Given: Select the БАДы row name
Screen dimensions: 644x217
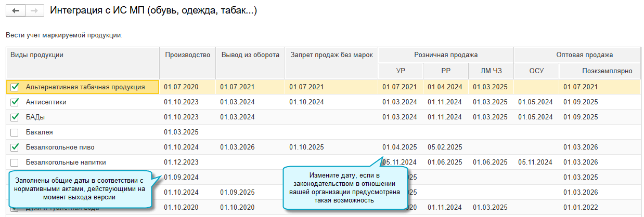Looking at the screenshot, I should [x=35, y=117].
